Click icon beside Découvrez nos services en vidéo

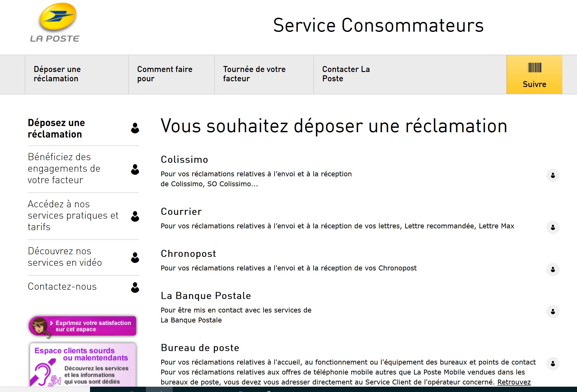pyautogui.click(x=135, y=258)
